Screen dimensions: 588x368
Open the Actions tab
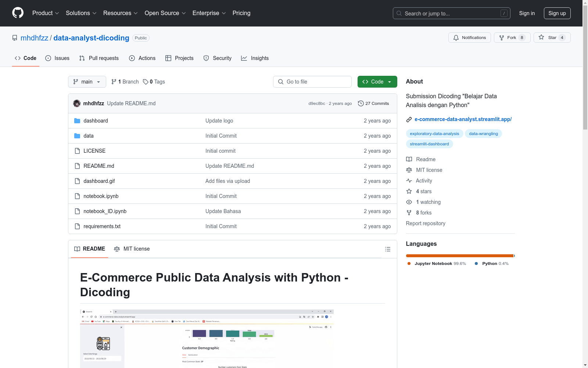(142, 58)
